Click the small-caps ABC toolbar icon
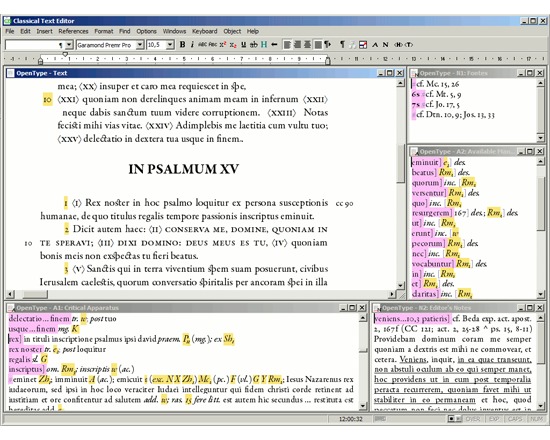The height and width of the screenshot is (440, 550). click(202, 45)
